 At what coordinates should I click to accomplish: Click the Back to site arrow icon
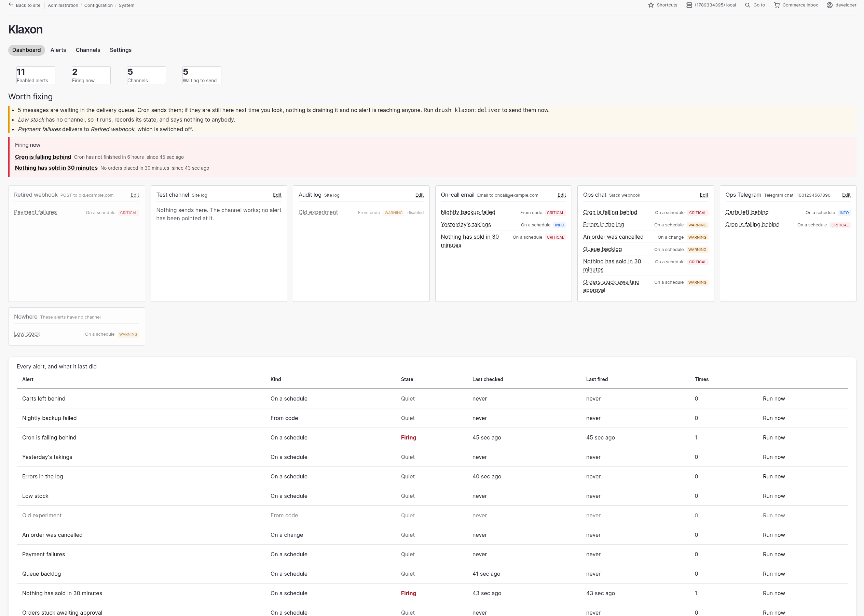click(11, 5)
